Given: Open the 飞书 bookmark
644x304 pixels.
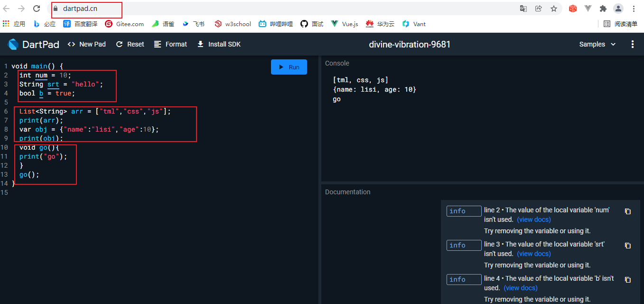Looking at the screenshot, I should click(193, 24).
